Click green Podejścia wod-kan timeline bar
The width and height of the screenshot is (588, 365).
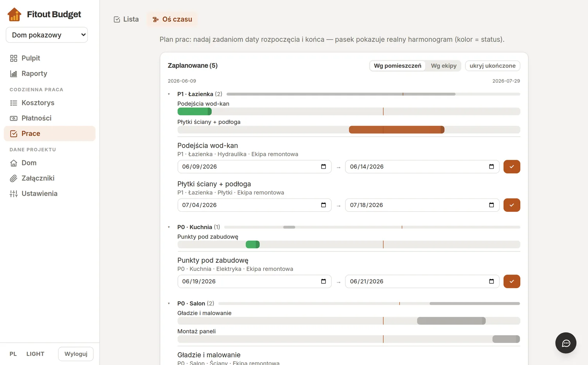coord(194,111)
